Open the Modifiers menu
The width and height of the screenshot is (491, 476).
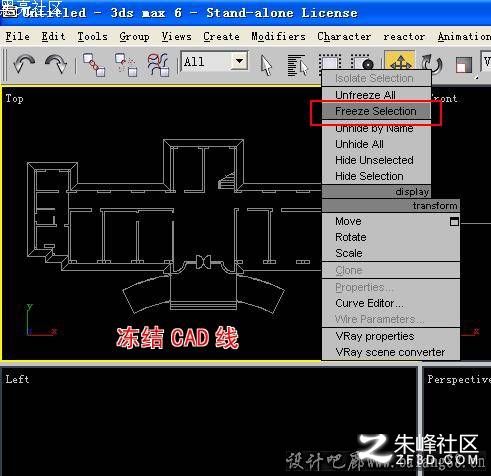[x=278, y=36]
